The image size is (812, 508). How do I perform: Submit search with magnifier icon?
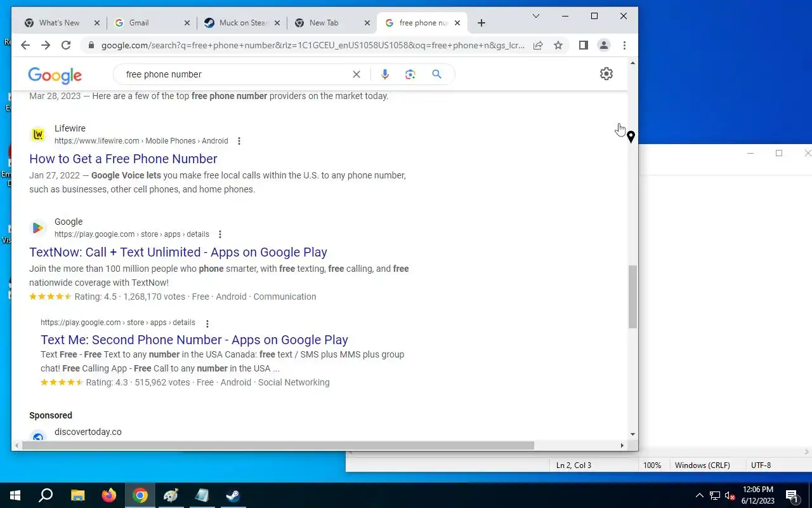click(x=436, y=74)
